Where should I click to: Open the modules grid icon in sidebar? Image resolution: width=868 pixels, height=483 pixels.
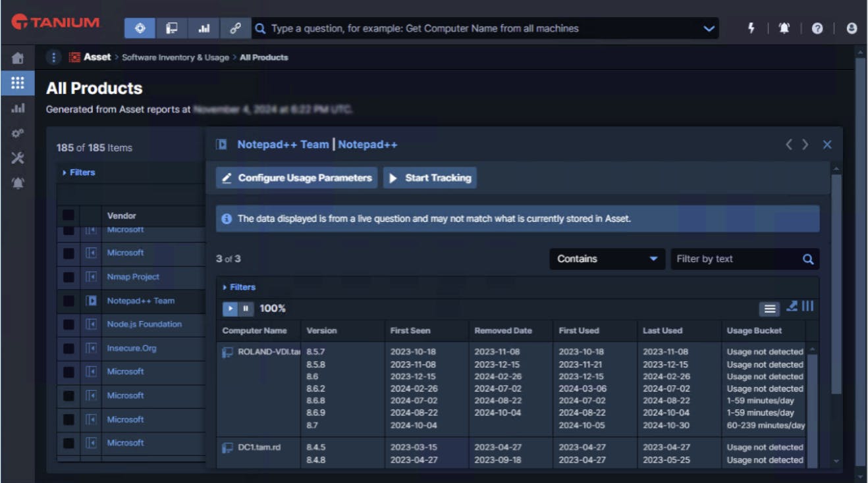tap(18, 83)
